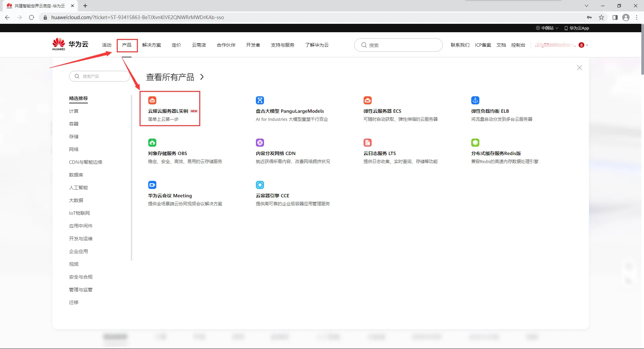
Task: Select the 容器 category
Action: tap(74, 124)
